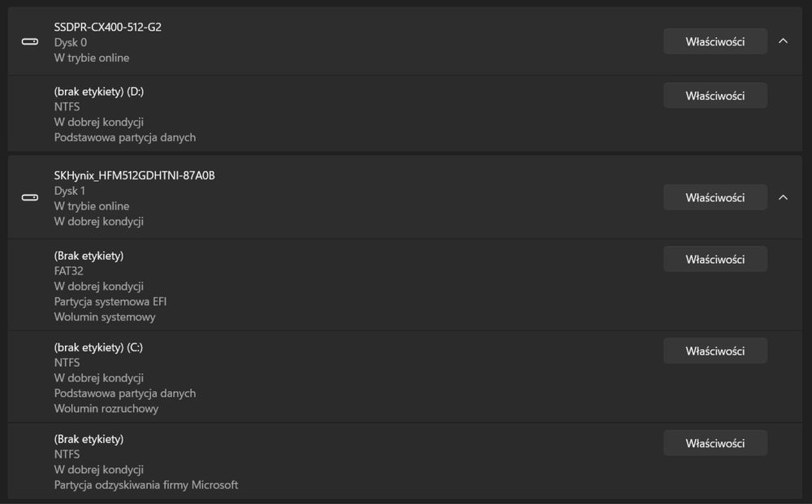The height and width of the screenshot is (504, 812).
Task: Click the Partycja odzyskiwania firmy Microsoft text
Action: (146, 485)
